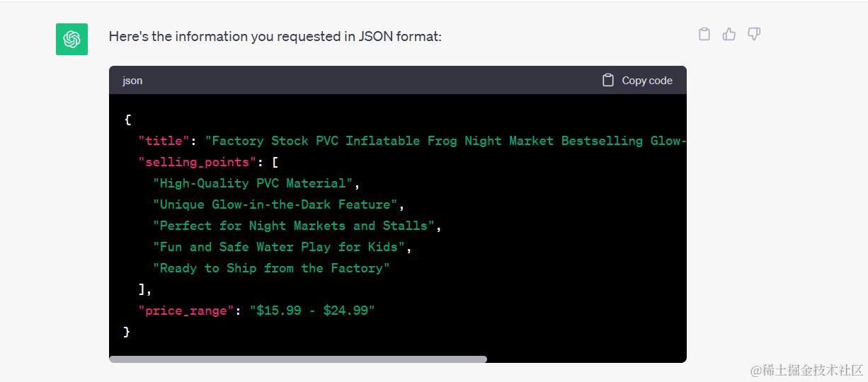Click the intro text about JSON format
Viewport: 868px width, 382px height.
(x=275, y=36)
